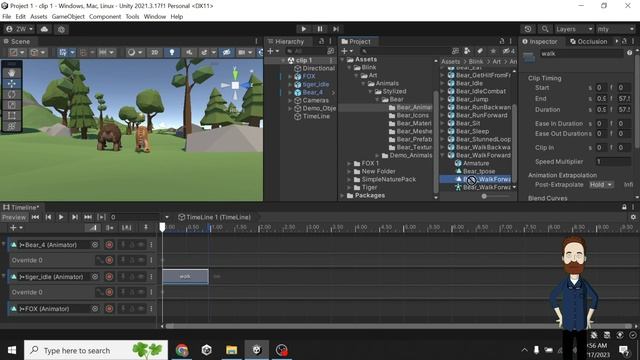Toggle Timeline play range button
Viewport: 640px width, 360px height.
(101, 217)
